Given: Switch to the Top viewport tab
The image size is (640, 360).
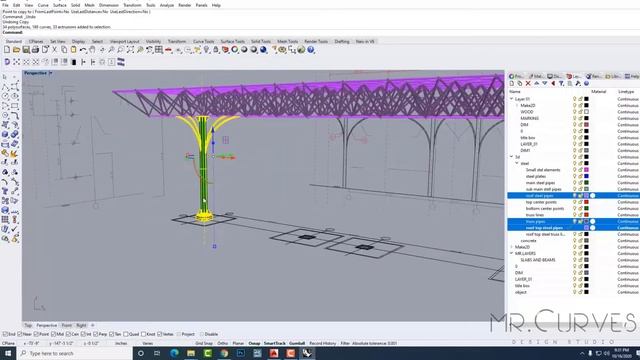Looking at the screenshot, I should tap(28, 325).
